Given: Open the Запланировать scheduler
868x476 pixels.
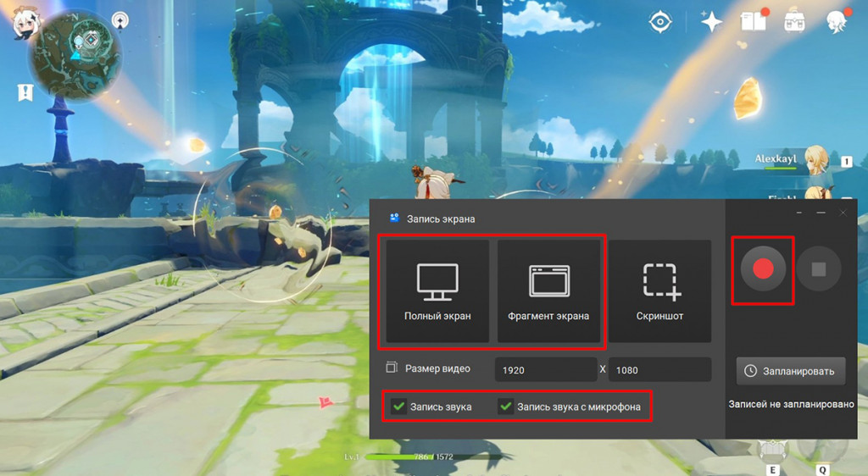Looking at the screenshot, I should (791, 371).
